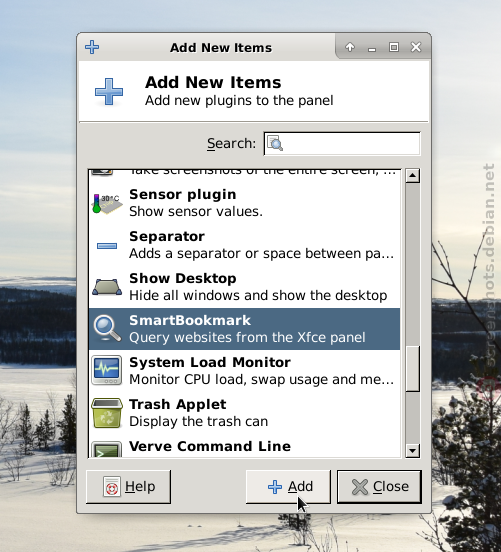Add the selected plugin with Add button
Screen dimensions: 501x552
(x=288, y=487)
